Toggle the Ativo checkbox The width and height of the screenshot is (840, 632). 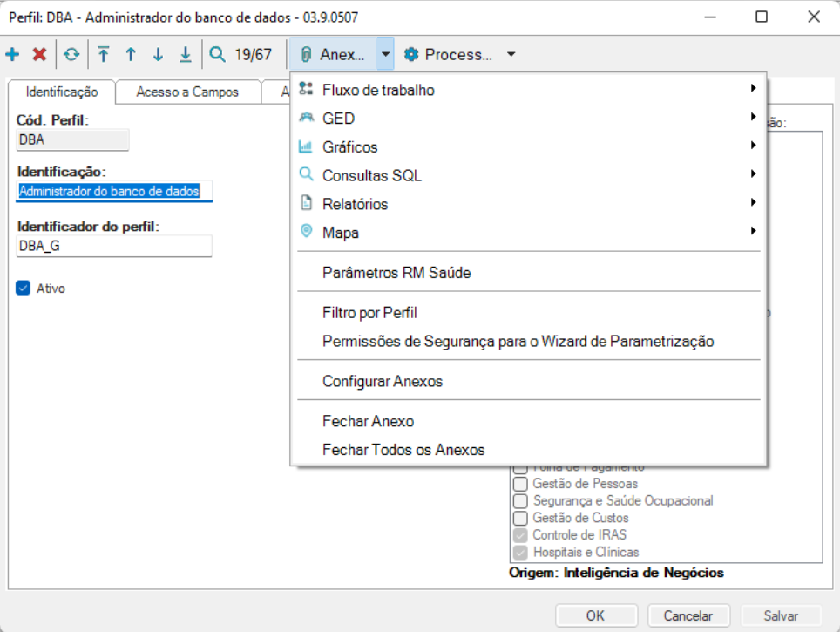point(23,288)
